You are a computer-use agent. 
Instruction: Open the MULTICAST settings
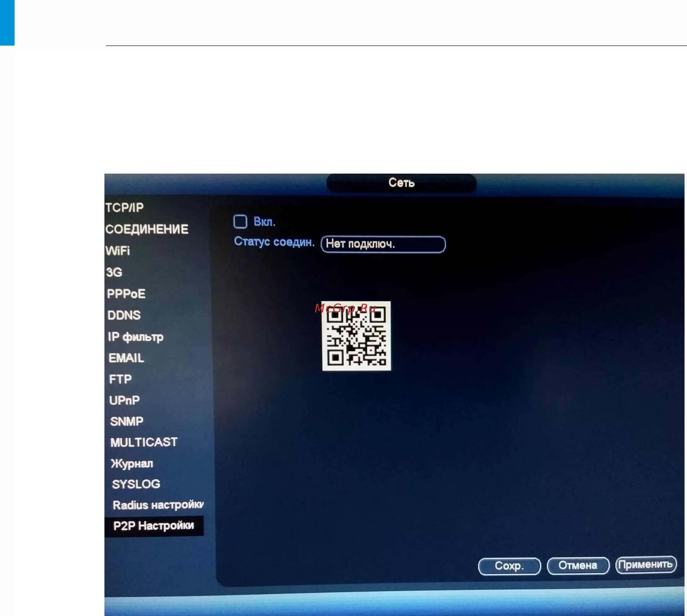pos(144,442)
